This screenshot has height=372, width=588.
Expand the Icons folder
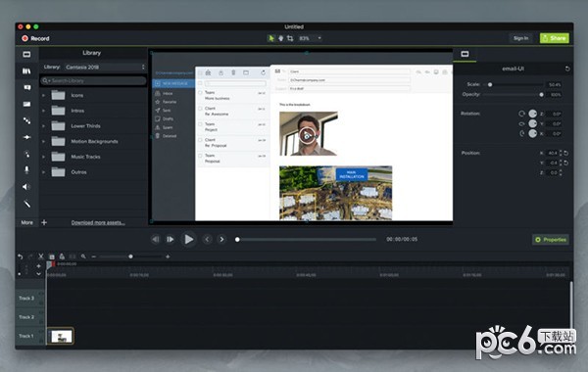[43, 96]
